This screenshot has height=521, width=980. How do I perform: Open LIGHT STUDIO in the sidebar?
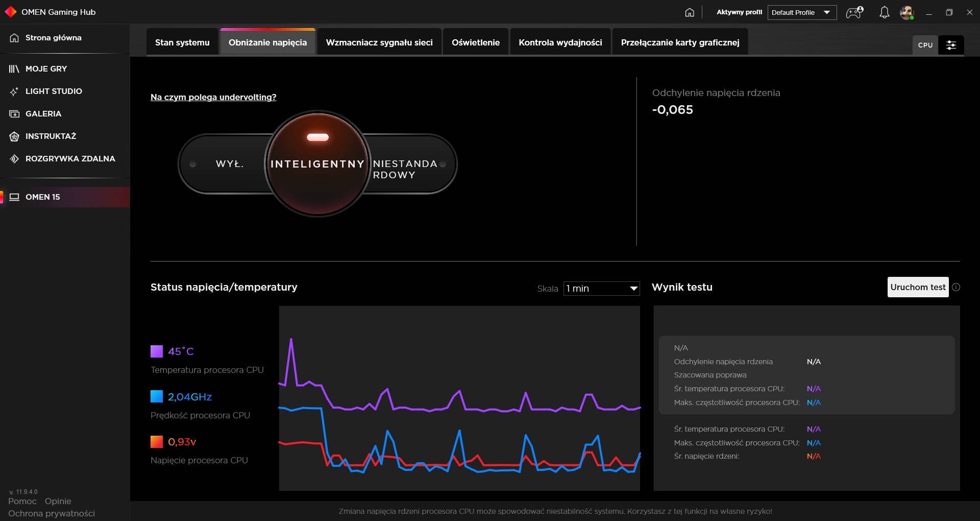(65, 91)
